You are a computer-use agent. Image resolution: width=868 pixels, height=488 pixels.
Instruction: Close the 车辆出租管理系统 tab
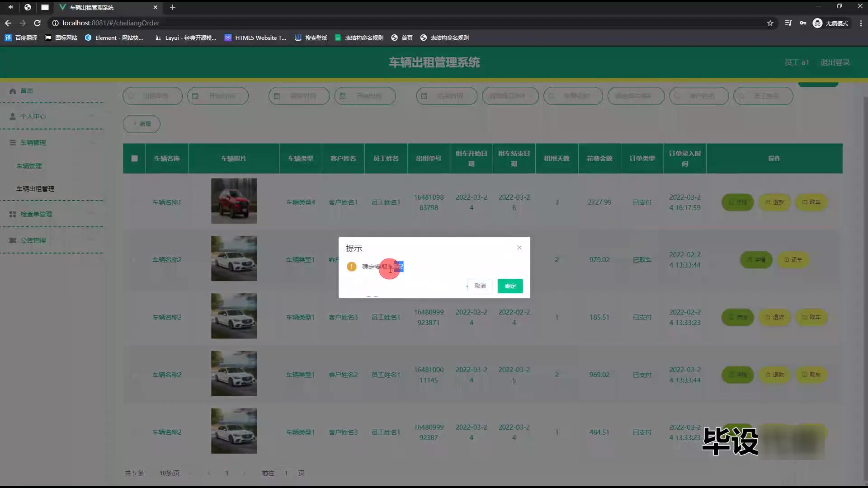[156, 7]
